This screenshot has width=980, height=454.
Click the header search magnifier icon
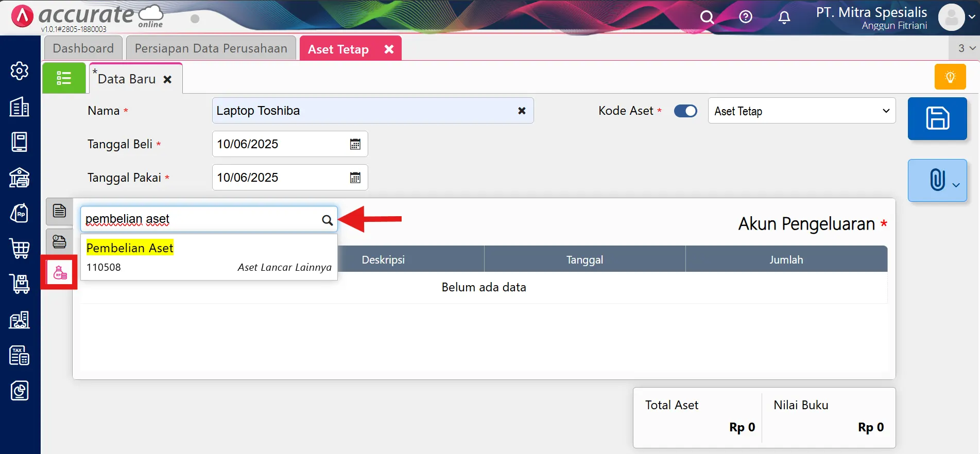coord(707,18)
